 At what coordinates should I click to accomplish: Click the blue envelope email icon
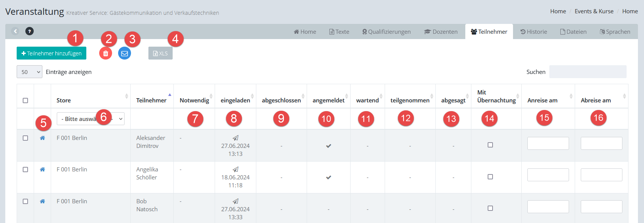coord(125,53)
